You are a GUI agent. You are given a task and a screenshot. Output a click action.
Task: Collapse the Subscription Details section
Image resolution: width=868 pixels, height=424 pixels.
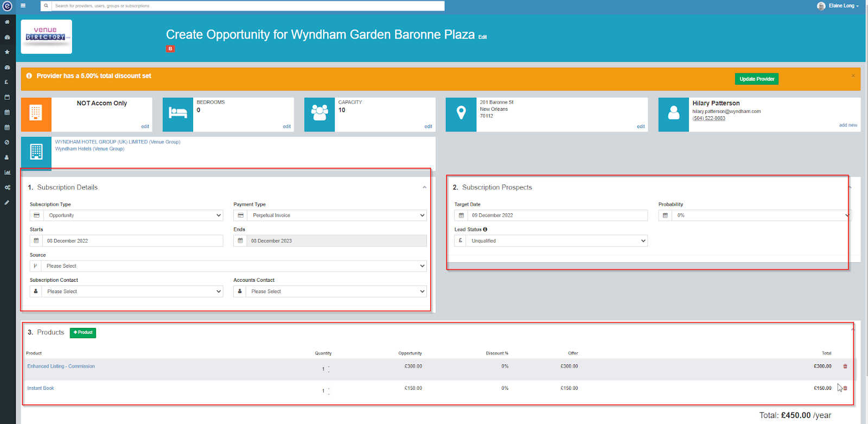[424, 187]
